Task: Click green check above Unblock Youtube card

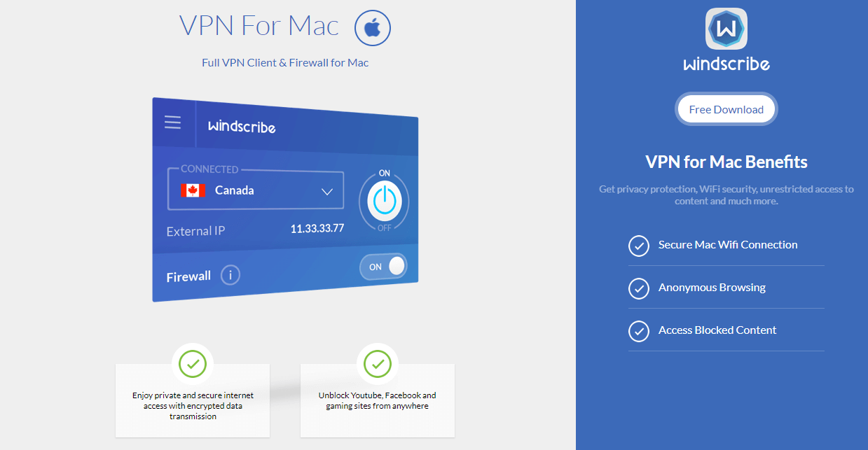Action: 378,364
